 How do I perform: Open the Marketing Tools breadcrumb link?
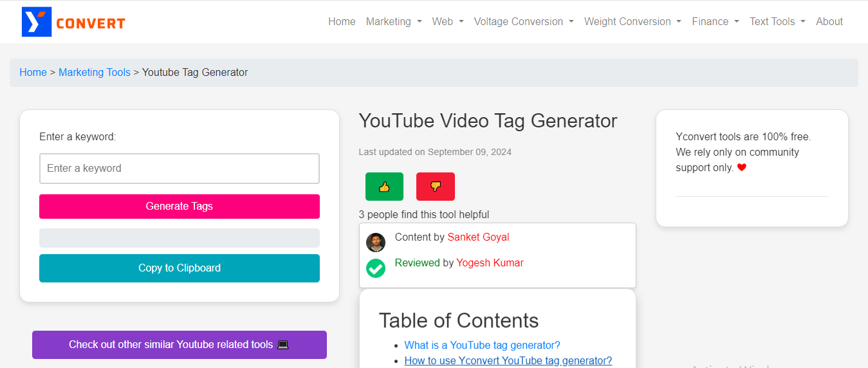click(x=95, y=72)
